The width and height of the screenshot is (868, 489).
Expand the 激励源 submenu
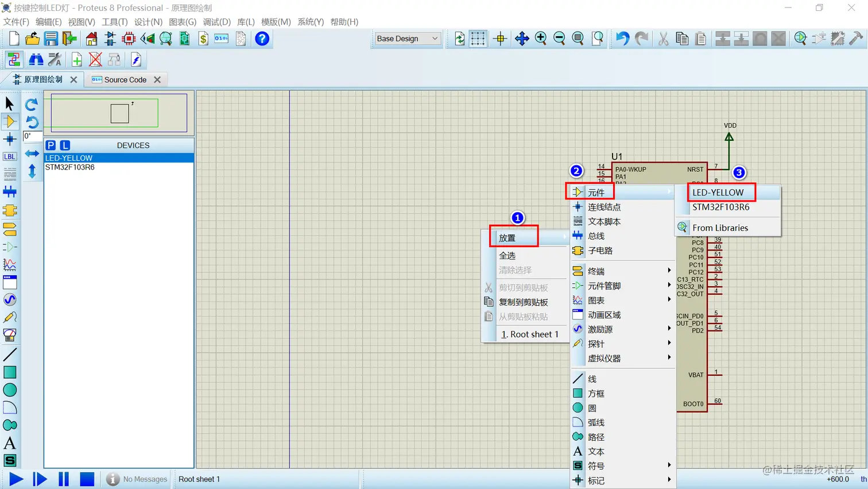(x=623, y=329)
